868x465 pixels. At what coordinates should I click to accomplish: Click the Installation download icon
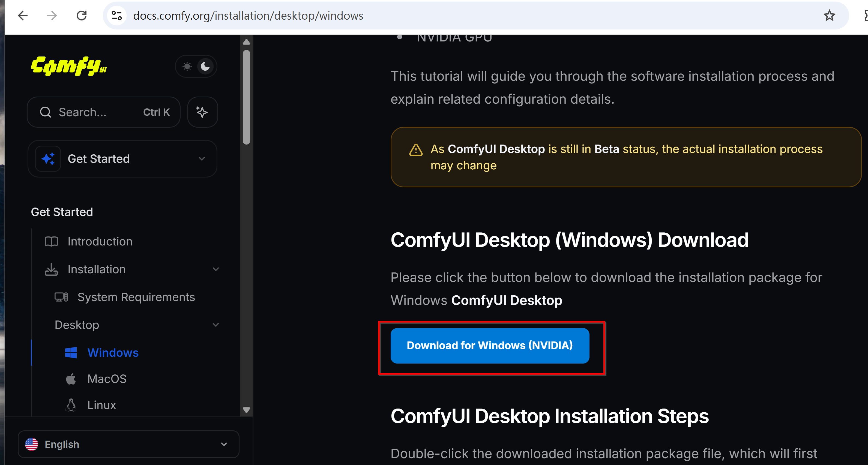pos(51,269)
